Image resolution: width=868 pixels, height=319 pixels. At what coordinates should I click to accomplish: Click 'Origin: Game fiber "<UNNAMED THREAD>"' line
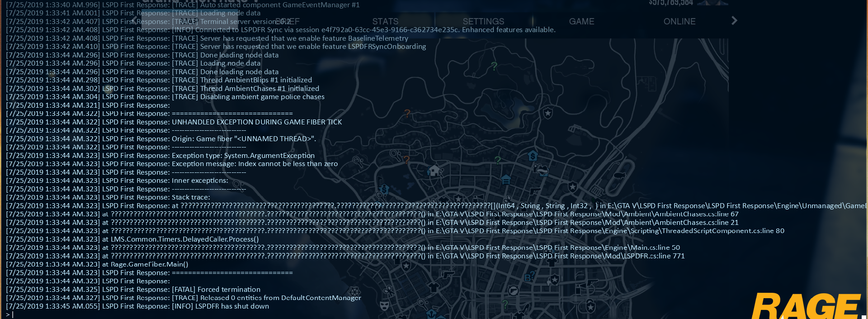pos(161,139)
